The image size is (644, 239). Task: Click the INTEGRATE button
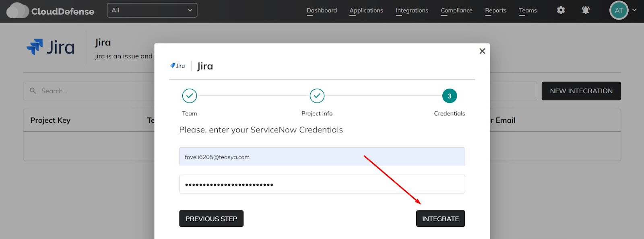point(440,218)
